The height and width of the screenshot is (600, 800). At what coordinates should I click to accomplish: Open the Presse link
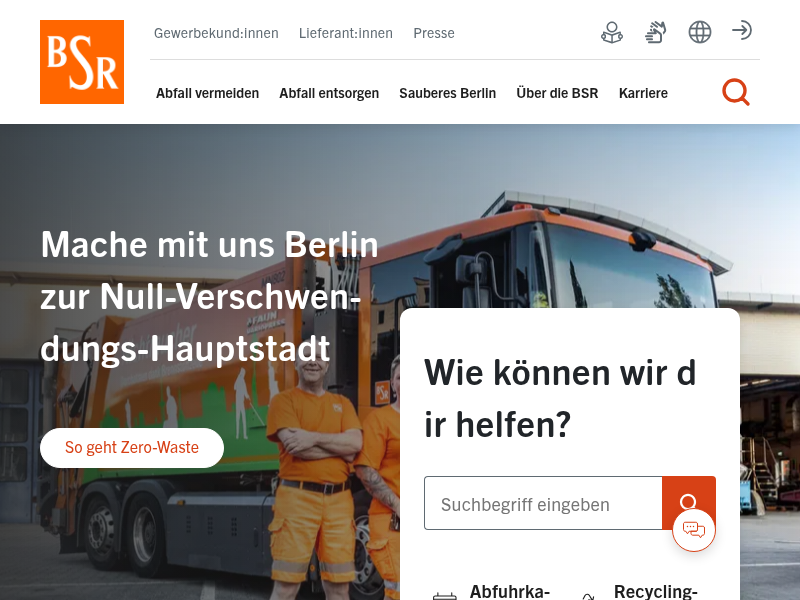[x=434, y=33]
